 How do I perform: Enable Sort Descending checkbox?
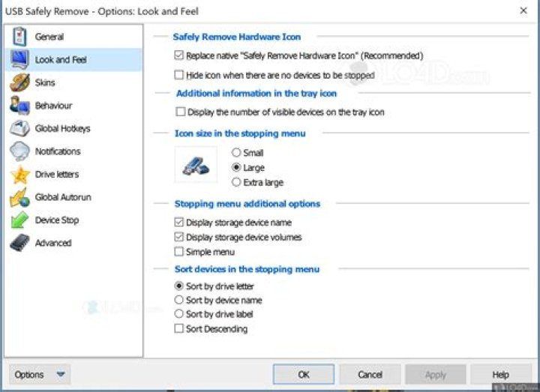(178, 329)
